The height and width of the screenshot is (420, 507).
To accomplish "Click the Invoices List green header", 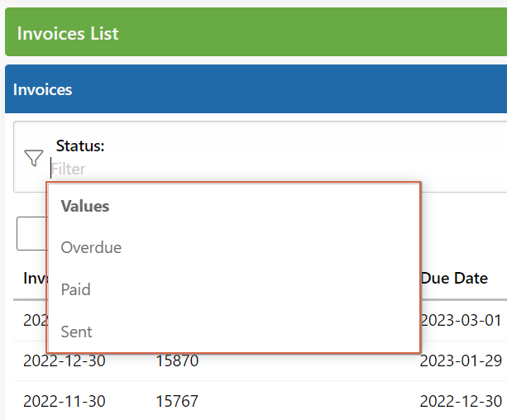I will coord(256,32).
